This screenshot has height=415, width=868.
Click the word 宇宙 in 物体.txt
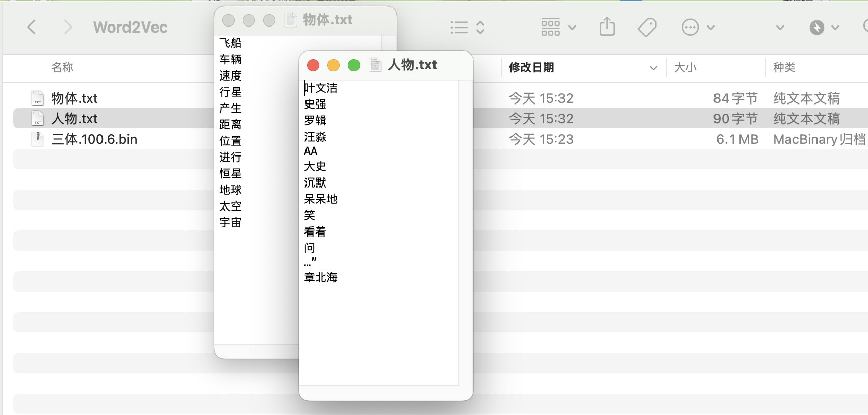click(x=230, y=222)
